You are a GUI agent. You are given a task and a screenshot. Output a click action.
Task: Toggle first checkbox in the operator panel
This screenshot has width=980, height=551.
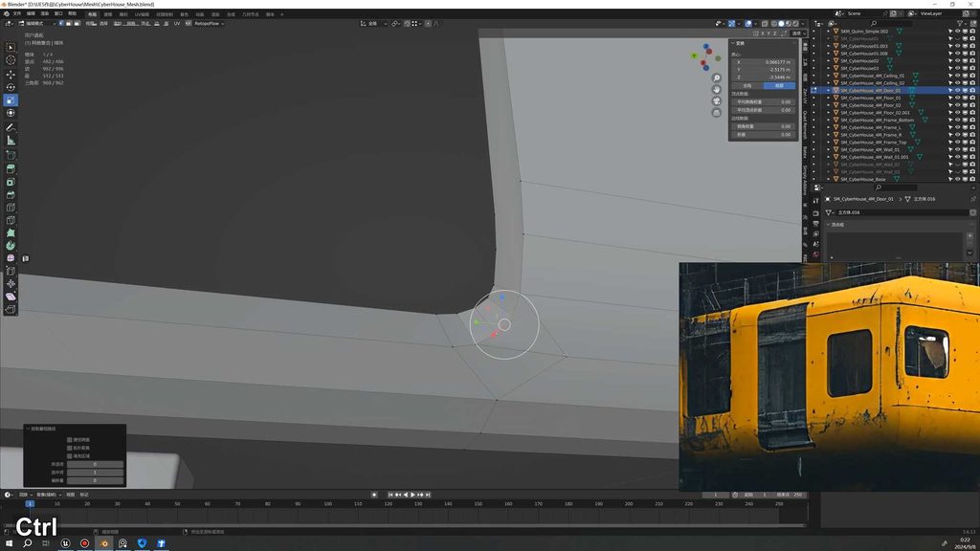[69, 440]
